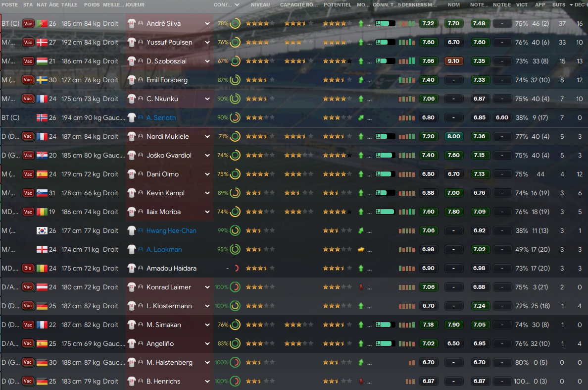Click the red morale arrow for B. Henrichs
Viewport: 588px width, 390px height.
361,381
